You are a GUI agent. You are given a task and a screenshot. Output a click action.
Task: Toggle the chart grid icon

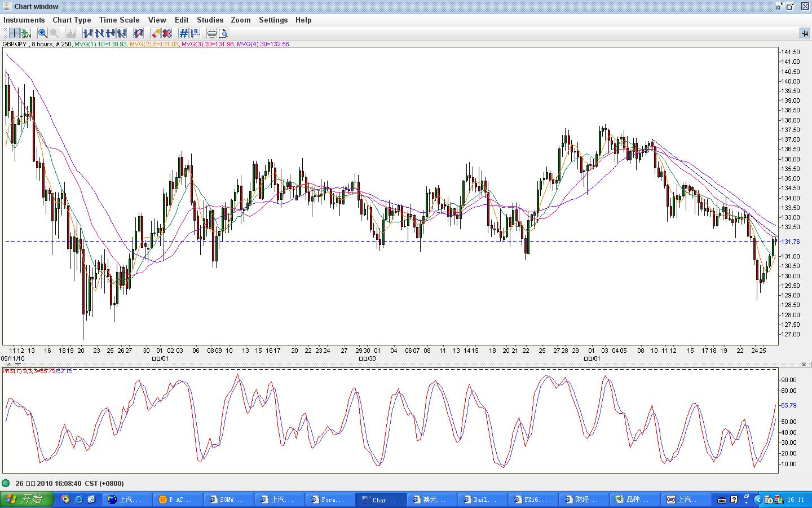[x=184, y=33]
